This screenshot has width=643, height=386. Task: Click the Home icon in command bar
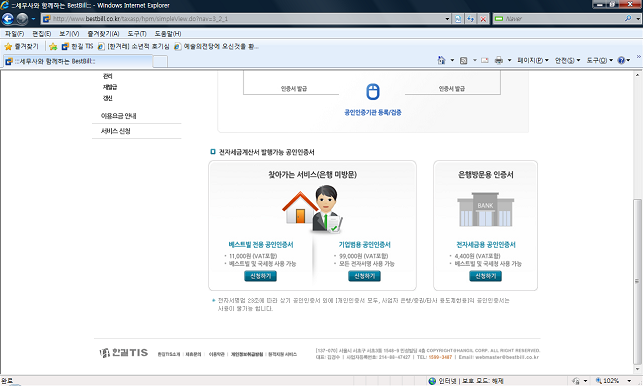pos(441,60)
